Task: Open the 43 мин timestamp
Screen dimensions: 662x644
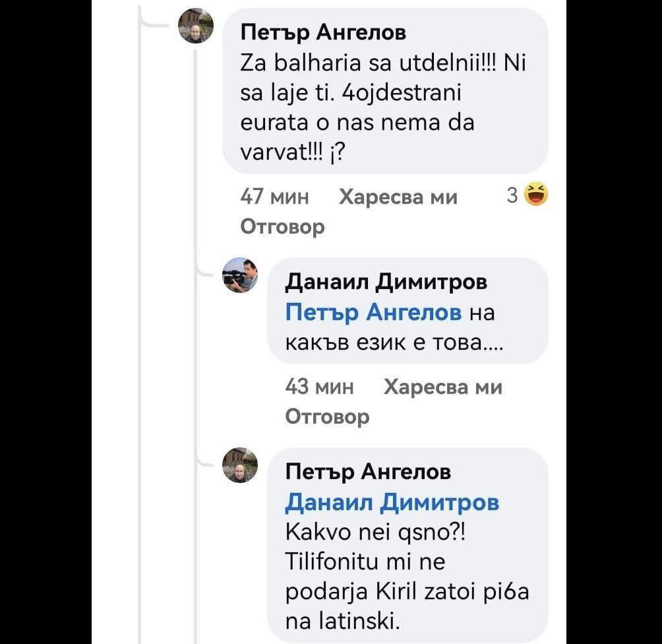Action: 320,387
